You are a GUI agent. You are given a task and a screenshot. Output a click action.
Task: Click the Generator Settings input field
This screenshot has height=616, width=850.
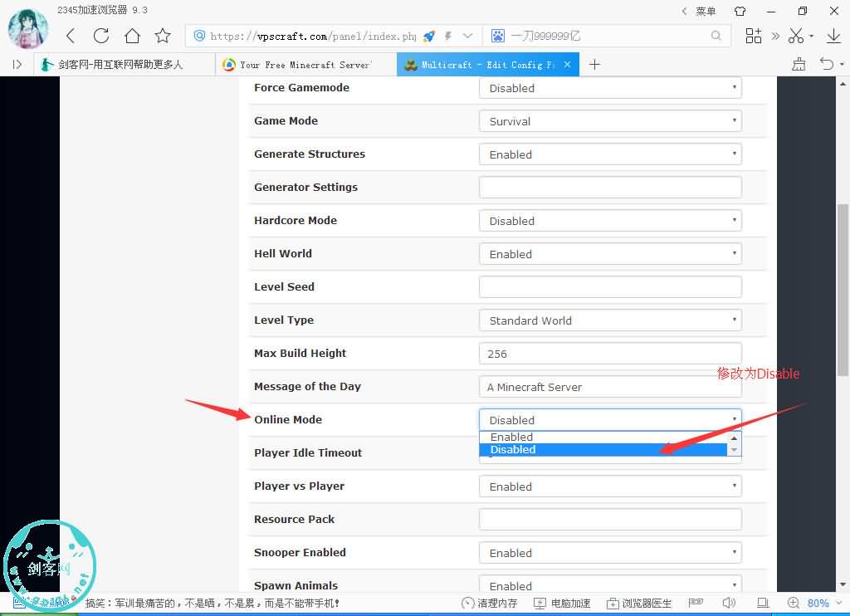pyautogui.click(x=610, y=187)
